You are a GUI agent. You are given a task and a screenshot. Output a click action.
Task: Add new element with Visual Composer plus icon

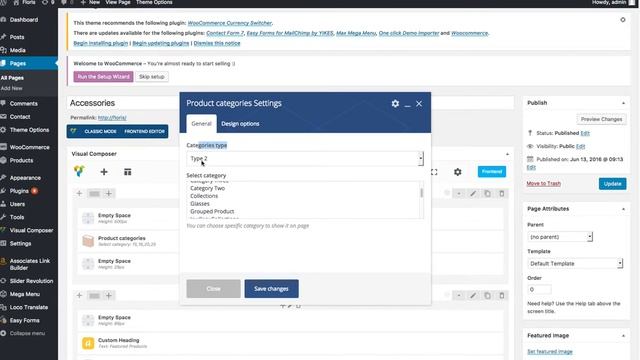(104, 172)
